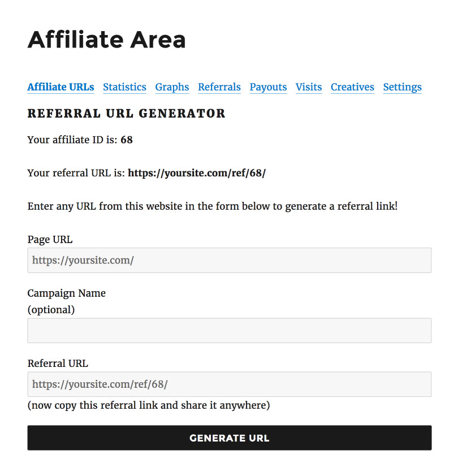Go to the Graphs tab
Image resolution: width=458 pixels, height=476 pixels.
click(172, 87)
